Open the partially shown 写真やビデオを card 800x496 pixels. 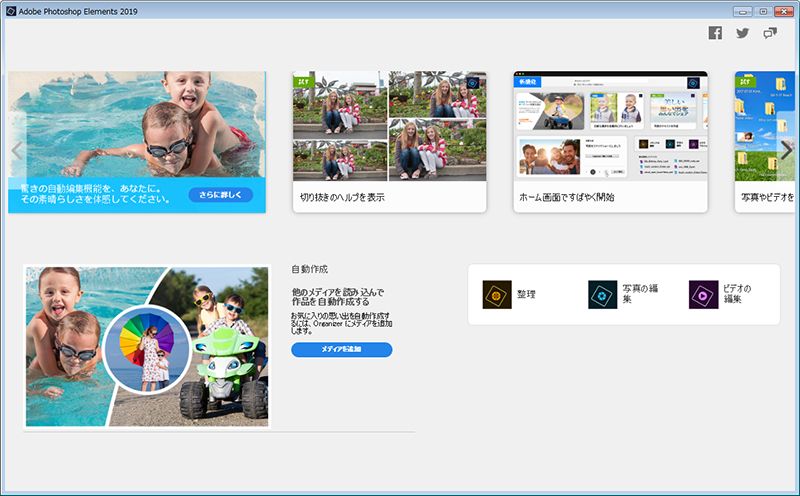(765, 142)
